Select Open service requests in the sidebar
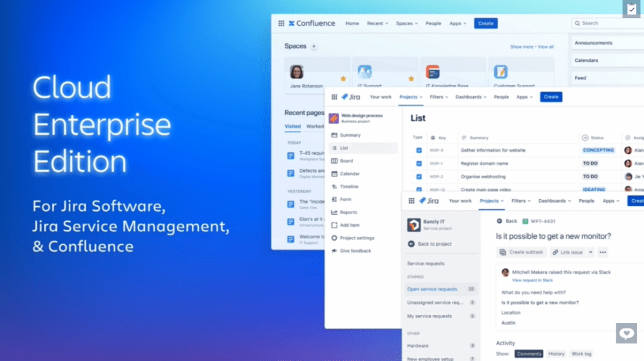 coord(432,289)
